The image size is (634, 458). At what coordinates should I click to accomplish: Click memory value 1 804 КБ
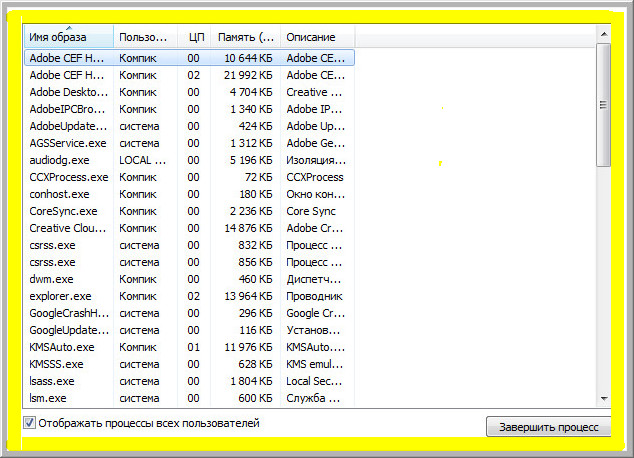251,381
